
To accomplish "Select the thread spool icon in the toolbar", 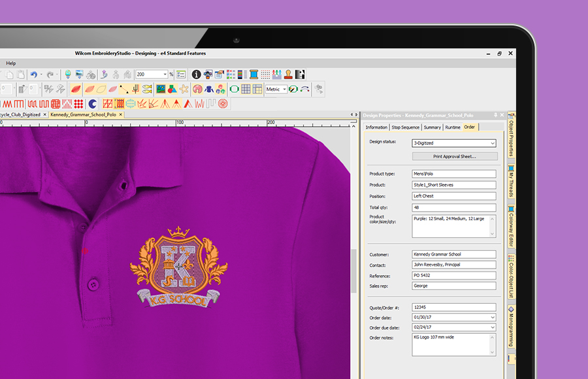I will click(x=253, y=74).
